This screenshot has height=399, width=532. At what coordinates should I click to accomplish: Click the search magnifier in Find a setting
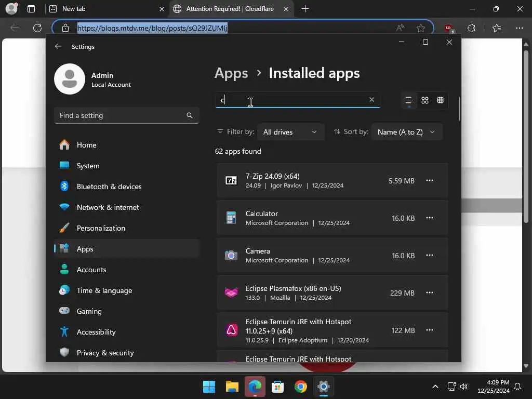coord(189,115)
